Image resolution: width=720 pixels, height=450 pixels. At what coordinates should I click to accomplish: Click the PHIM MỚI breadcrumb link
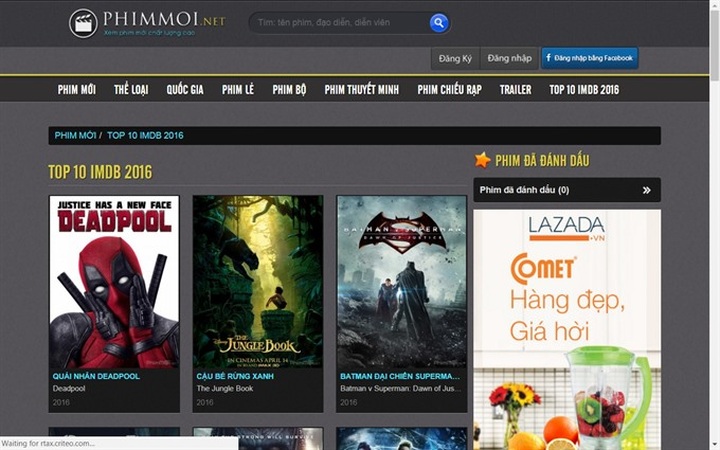coord(75,135)
